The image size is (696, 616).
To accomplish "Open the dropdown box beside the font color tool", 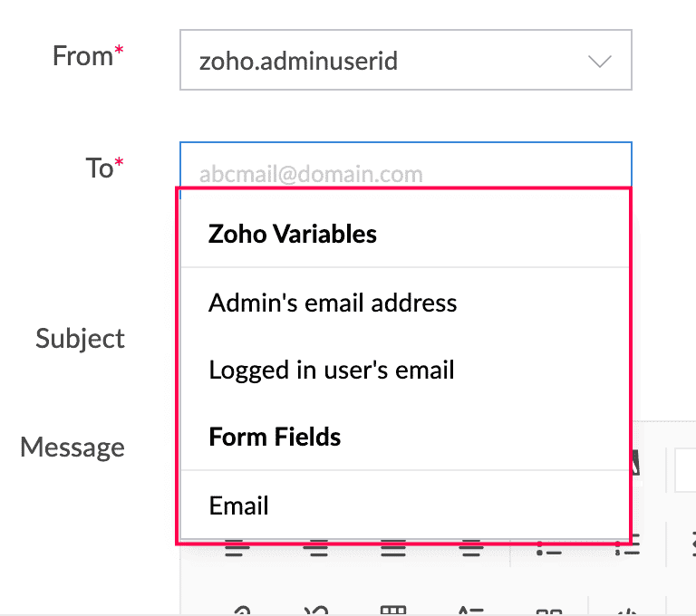I will point(685,470).
